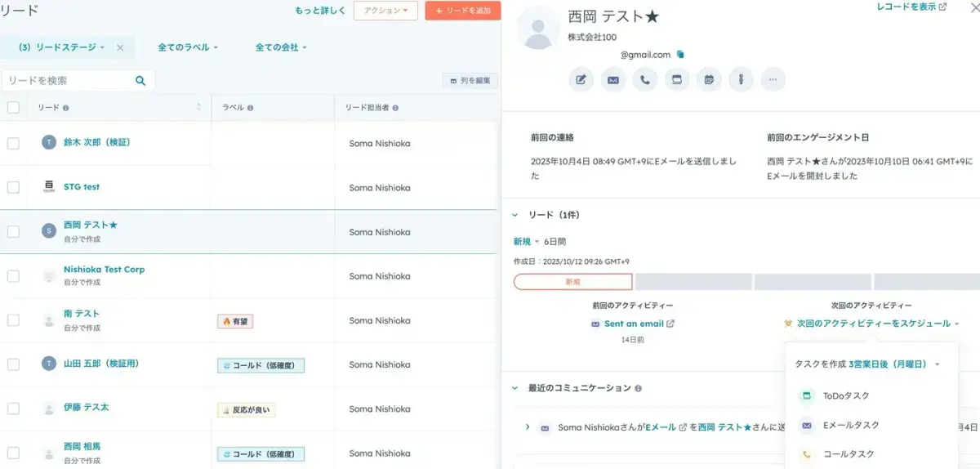980x469 pixels.
Task: Click info icon beside リード担当者 header
Action: tap(395, 108)
